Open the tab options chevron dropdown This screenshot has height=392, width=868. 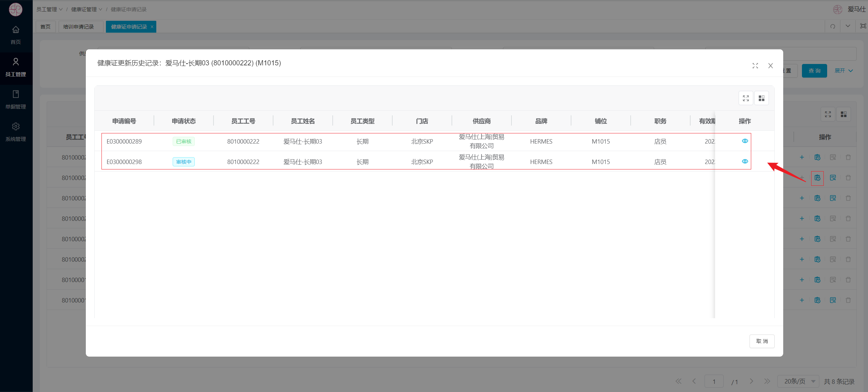pos(848,26)
